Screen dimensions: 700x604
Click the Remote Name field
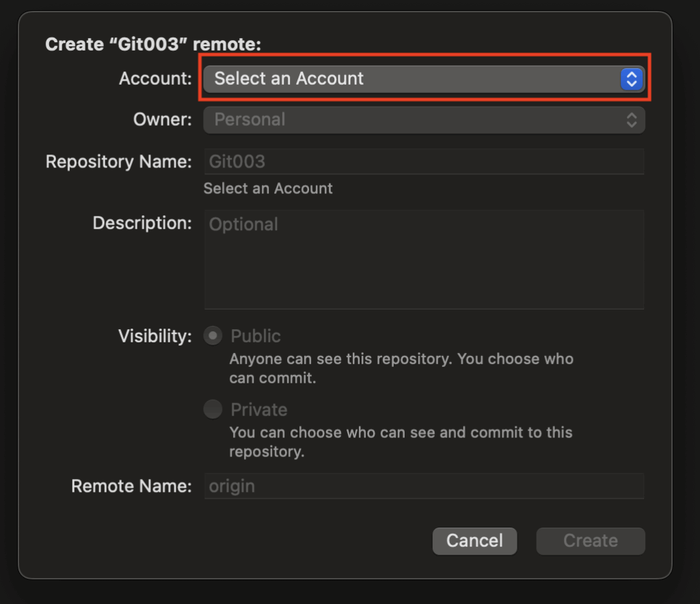[x=424, y=486]
